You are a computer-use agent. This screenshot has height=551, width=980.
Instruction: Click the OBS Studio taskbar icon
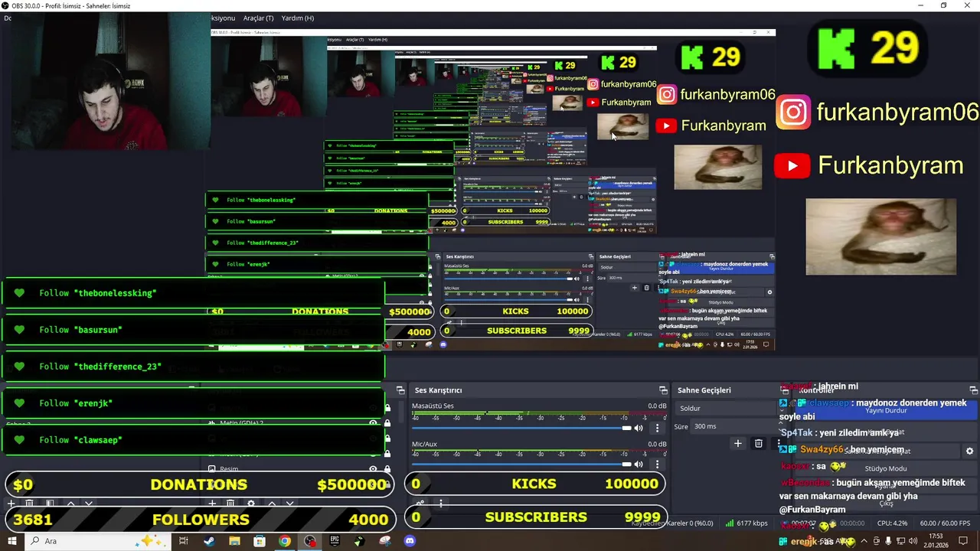[310, 541]
